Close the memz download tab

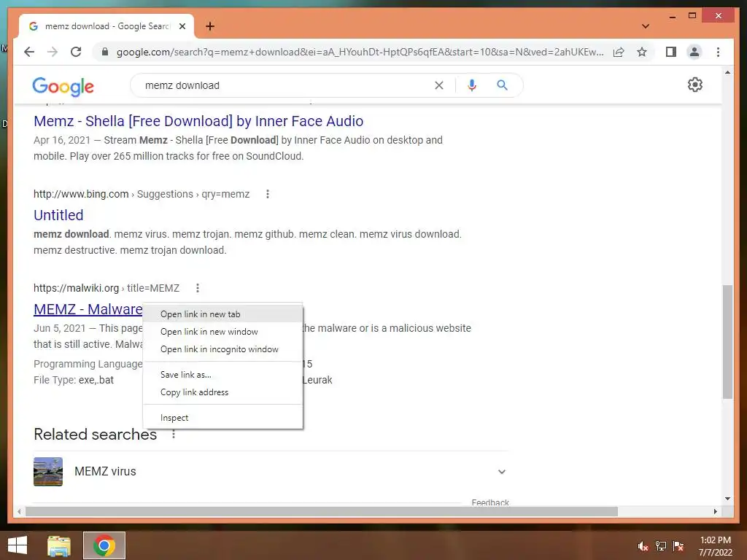click(x=182, y=26)
